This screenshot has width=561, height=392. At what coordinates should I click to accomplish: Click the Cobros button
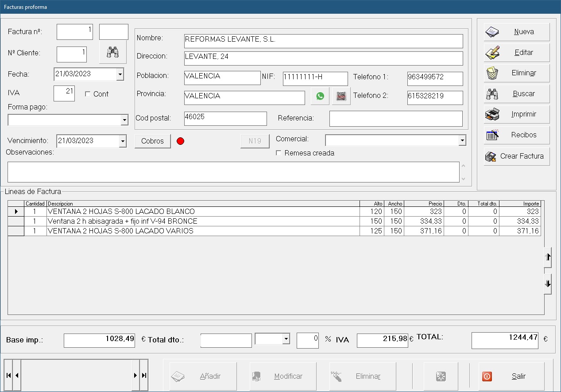[152, 141]
